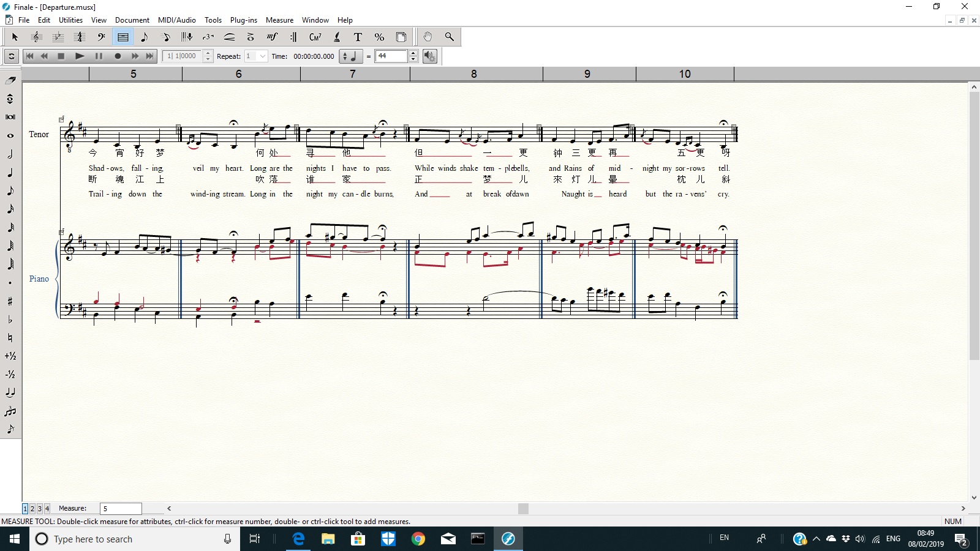Switch to staff layer 3
The height and width of the screenshot is (551, 980).
click(x=40, y=509)
